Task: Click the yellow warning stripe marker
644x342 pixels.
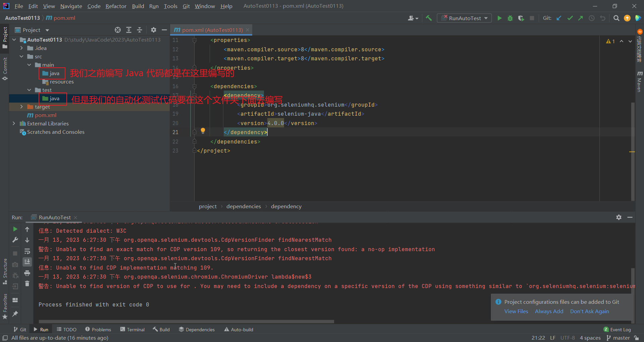Action: [632, 152]
